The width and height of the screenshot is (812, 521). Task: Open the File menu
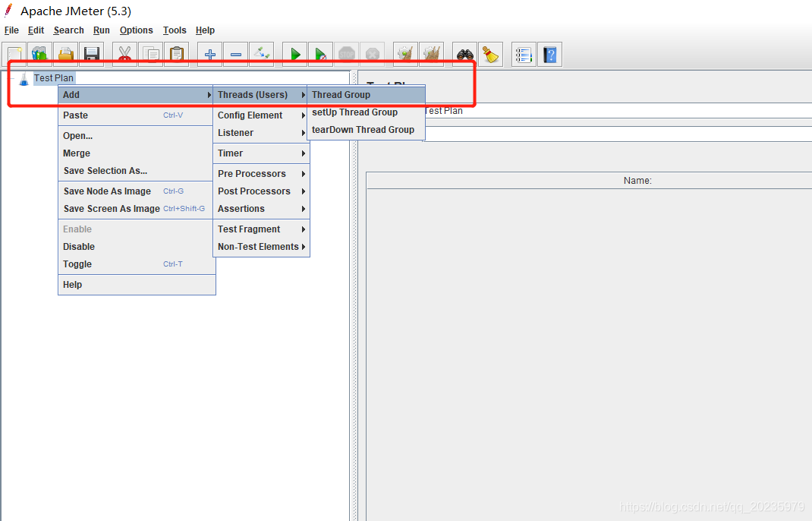(x=11, y=30)
